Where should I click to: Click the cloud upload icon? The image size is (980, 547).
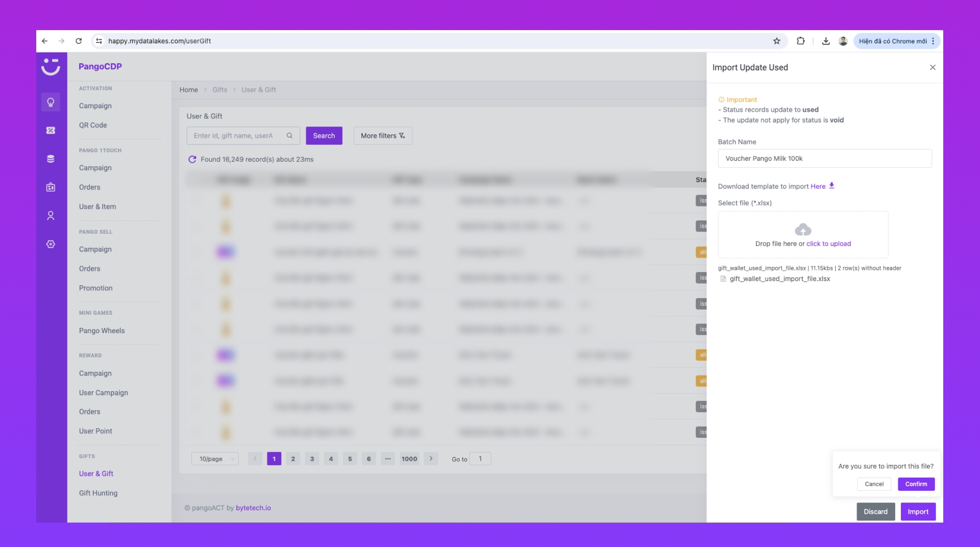(x=803, y=230)
